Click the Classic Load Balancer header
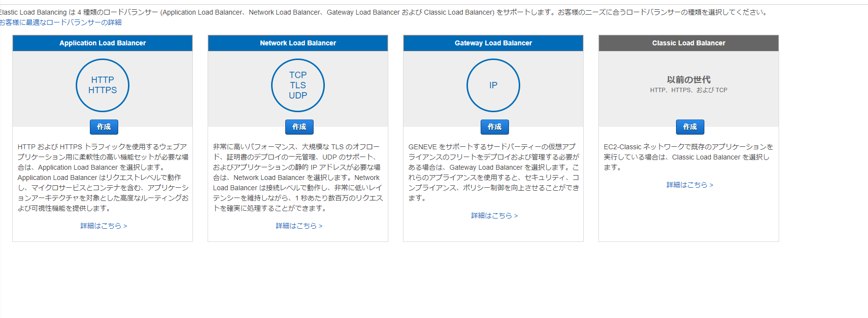The height and width of the screenshot is (318, 868). click(689, 43)
